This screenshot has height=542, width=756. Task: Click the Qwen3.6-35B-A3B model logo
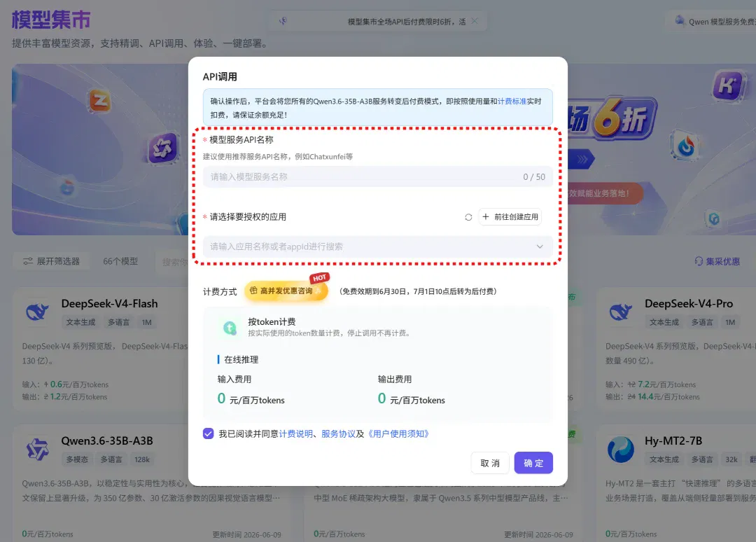[x=37, y=450]
